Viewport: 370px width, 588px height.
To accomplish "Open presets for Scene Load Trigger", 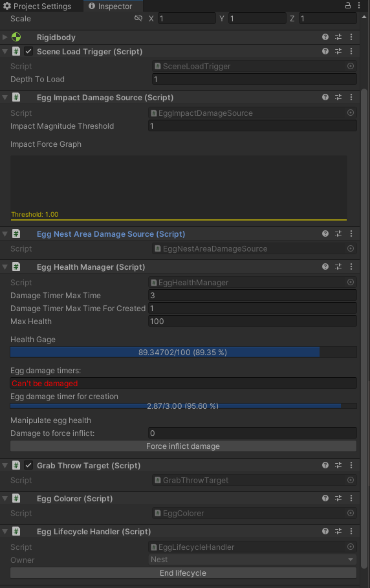I will (x=338, y=51).
